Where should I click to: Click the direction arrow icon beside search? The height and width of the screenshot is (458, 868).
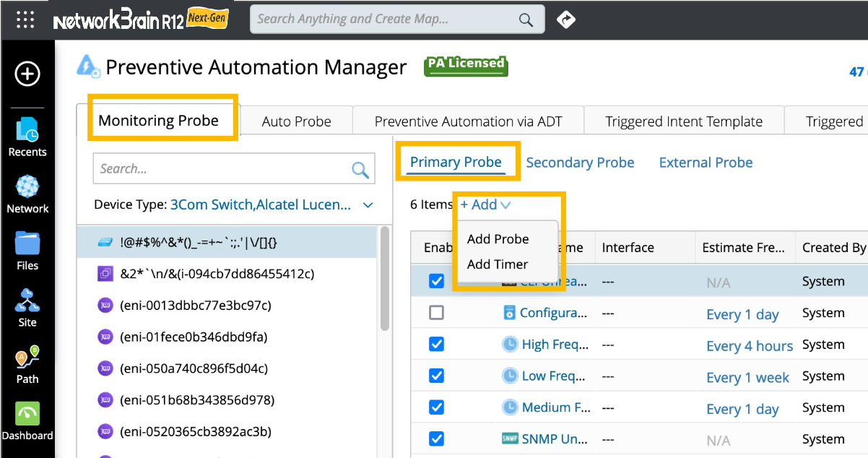click(x=566, y=20)
